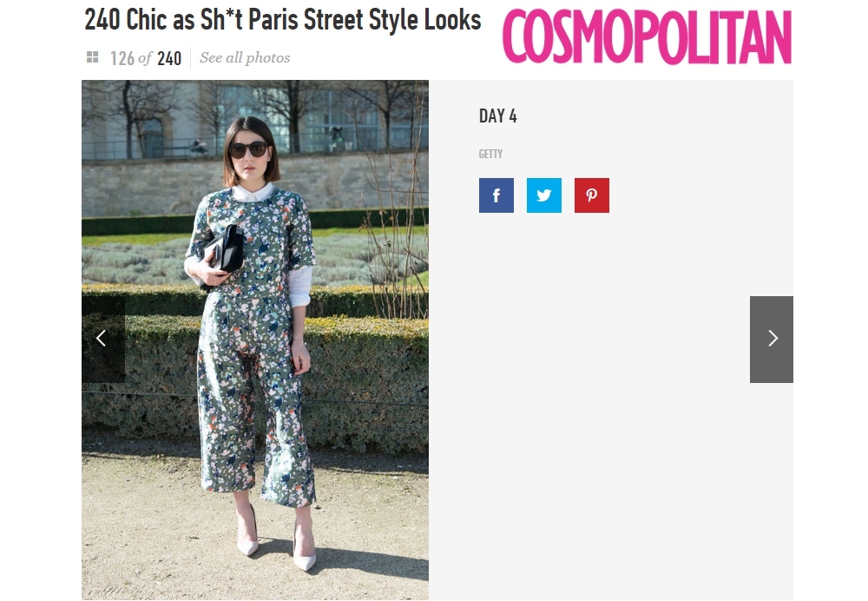Click the GETTY photo credit
The image size is (868, 601).
click(x=490, y=154)
